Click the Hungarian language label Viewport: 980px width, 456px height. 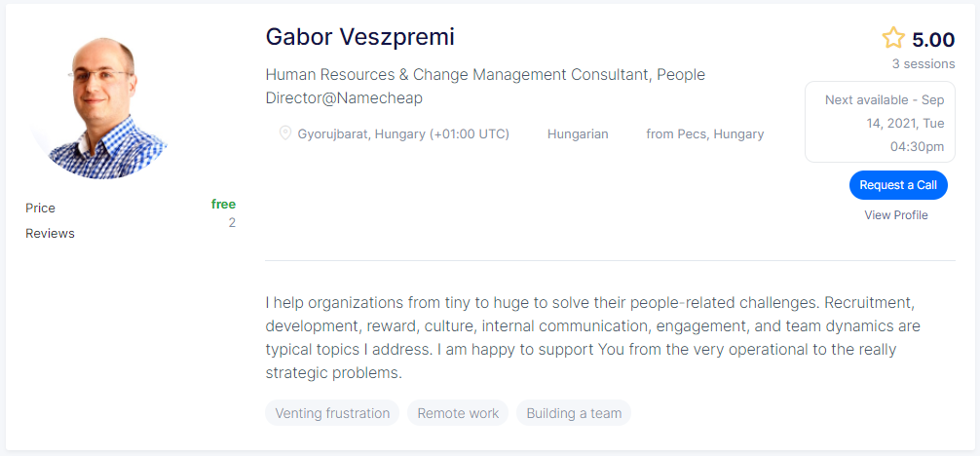coord(578,133)
